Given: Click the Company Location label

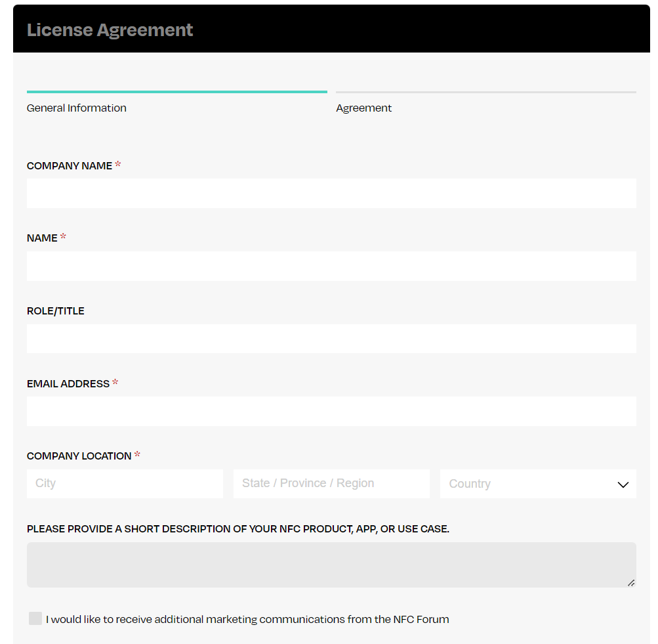Looking at the screenshot, I should pyautogui.click(x=79, y=456).
